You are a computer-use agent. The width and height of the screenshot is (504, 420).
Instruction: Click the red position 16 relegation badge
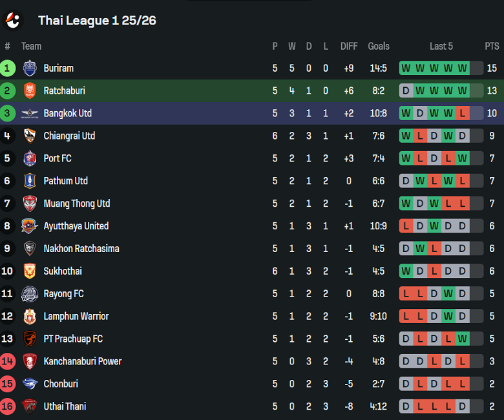[x=8, y=406]
